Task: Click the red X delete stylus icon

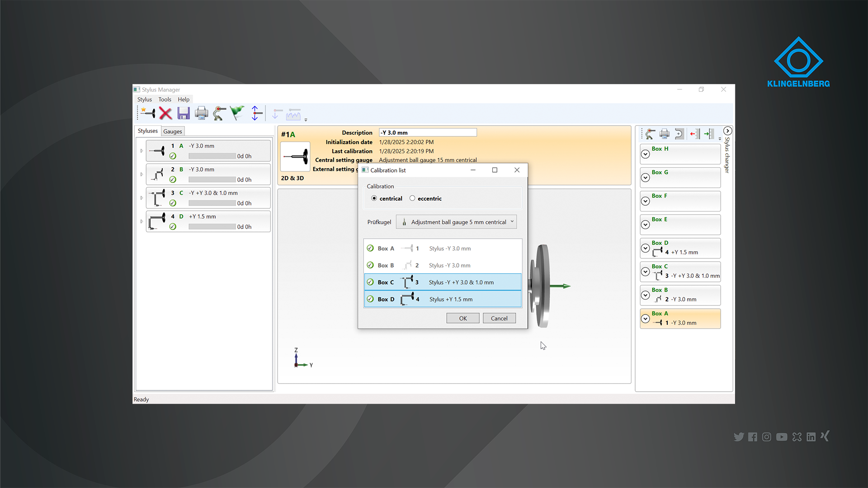Action: [x=165, y=113]
